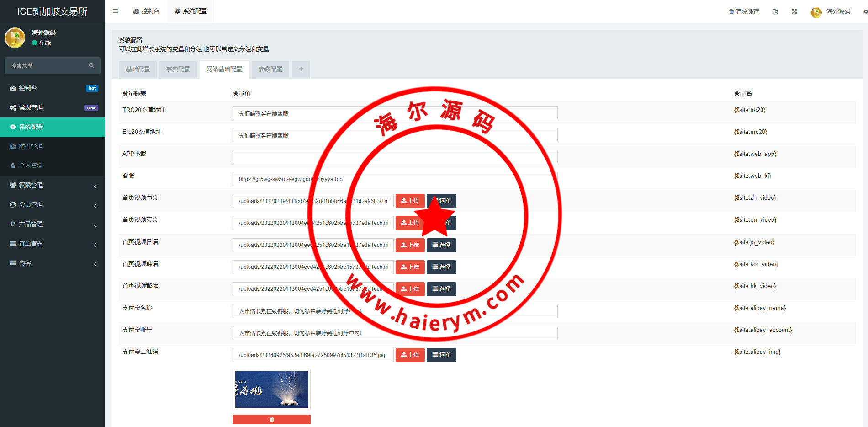Click the plus tab to add group
The image size is (868, 427).
point(301,69)
